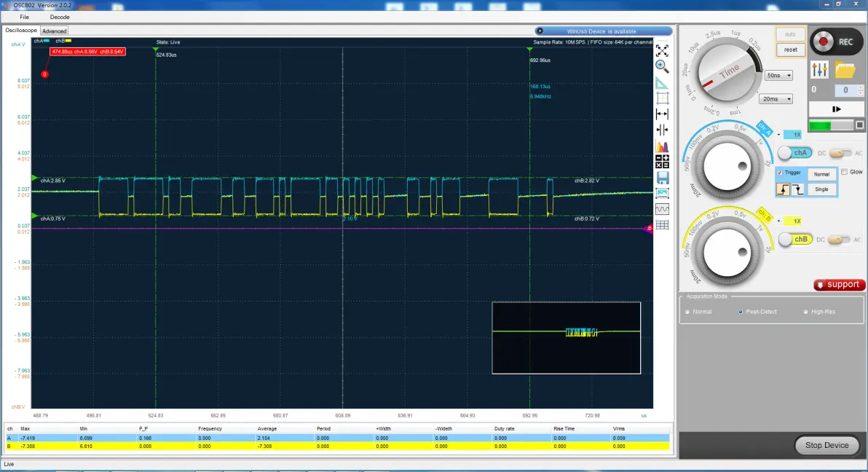Viewport: 868px width, 472px height.
Task: Select High-Res acquisition mode
Action: pos(805,312)
